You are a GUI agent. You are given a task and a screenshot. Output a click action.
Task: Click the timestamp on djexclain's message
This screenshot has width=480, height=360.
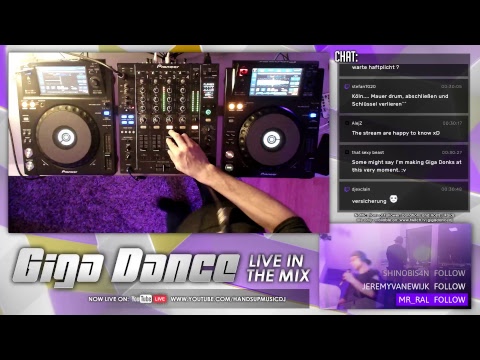[x=452, y=189]
